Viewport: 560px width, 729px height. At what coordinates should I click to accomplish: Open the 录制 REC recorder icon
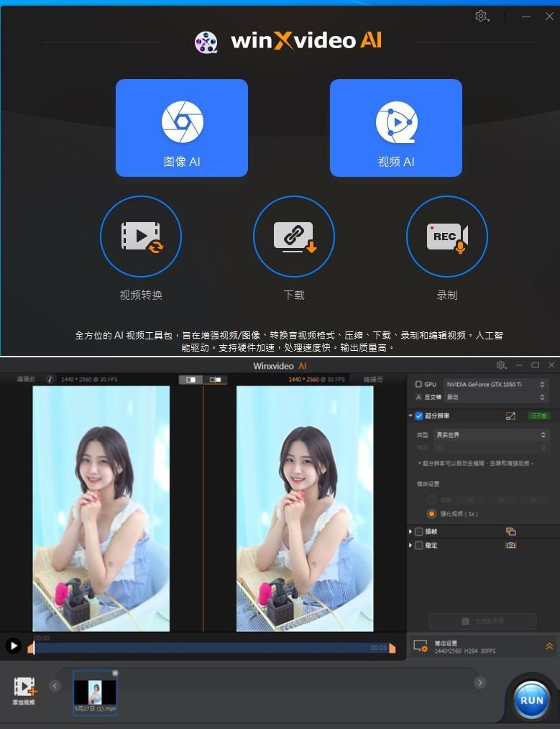click(447, 237)
